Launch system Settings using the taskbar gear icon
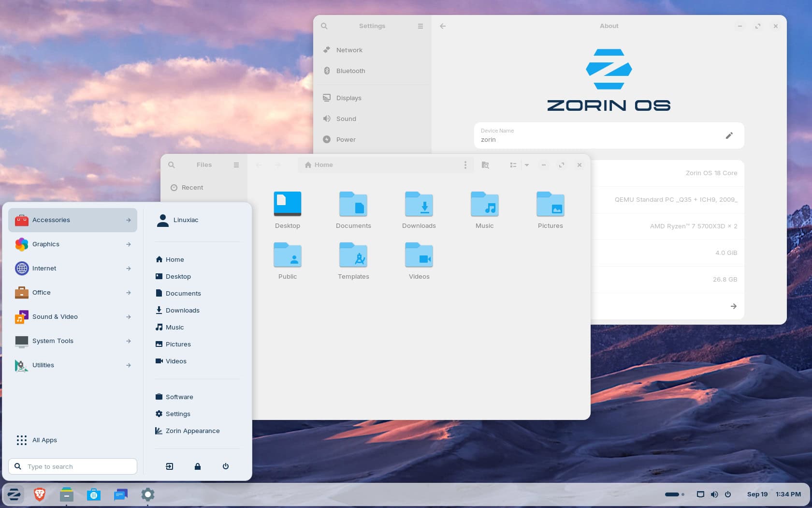Image resolution: width=812 pixels, height=508 pixels. (x=147, y=494)
